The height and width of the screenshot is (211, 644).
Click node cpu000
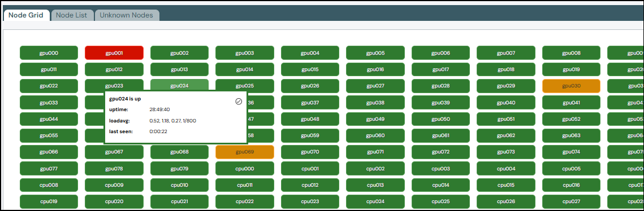(245, 169)
